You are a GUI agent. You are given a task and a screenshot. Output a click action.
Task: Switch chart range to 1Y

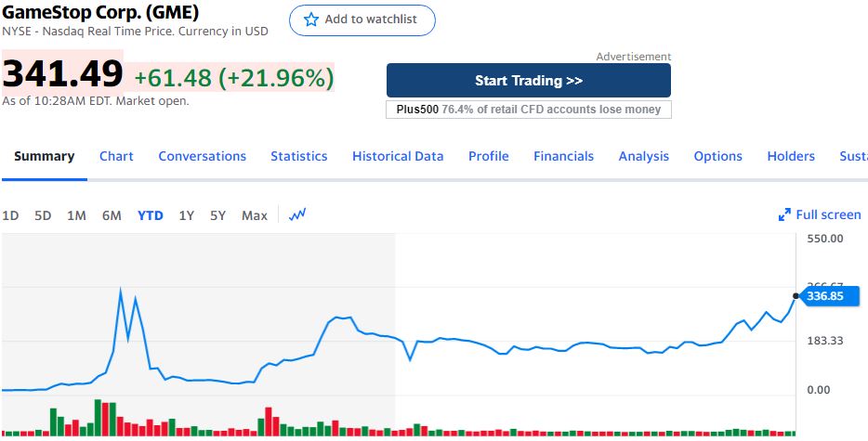[x=187, y=215]
